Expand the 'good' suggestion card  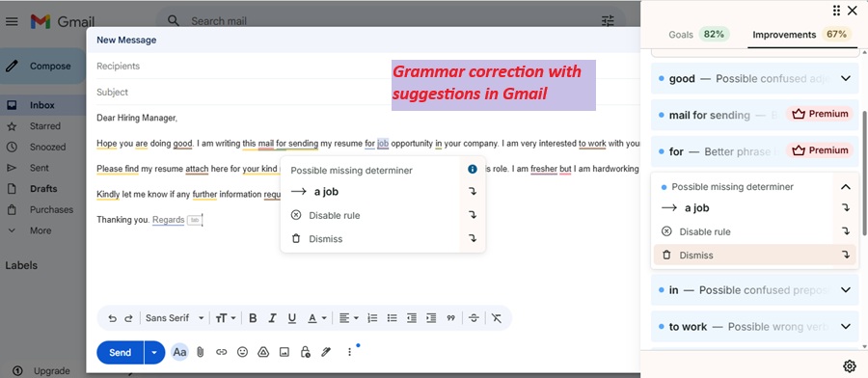(845, 78)
